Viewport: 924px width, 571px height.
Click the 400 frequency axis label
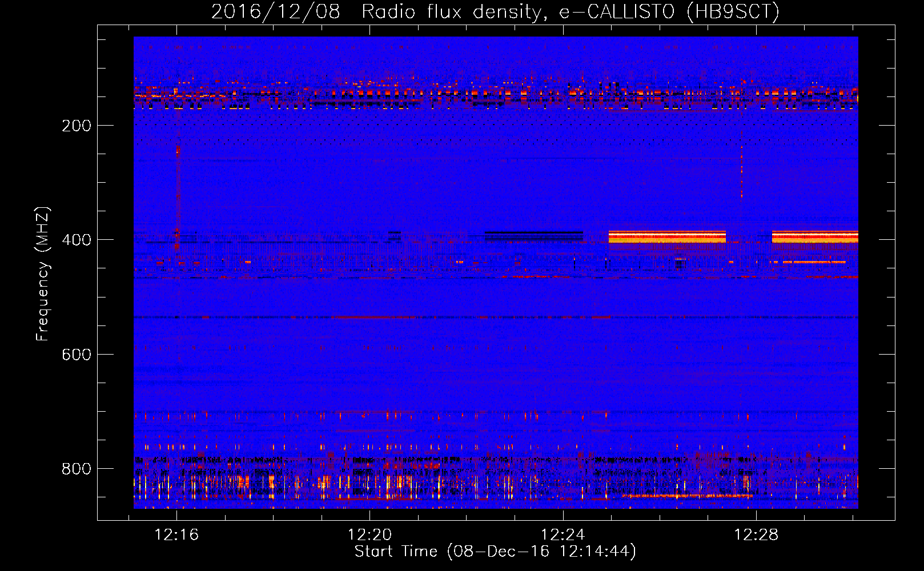pos(77,240)
